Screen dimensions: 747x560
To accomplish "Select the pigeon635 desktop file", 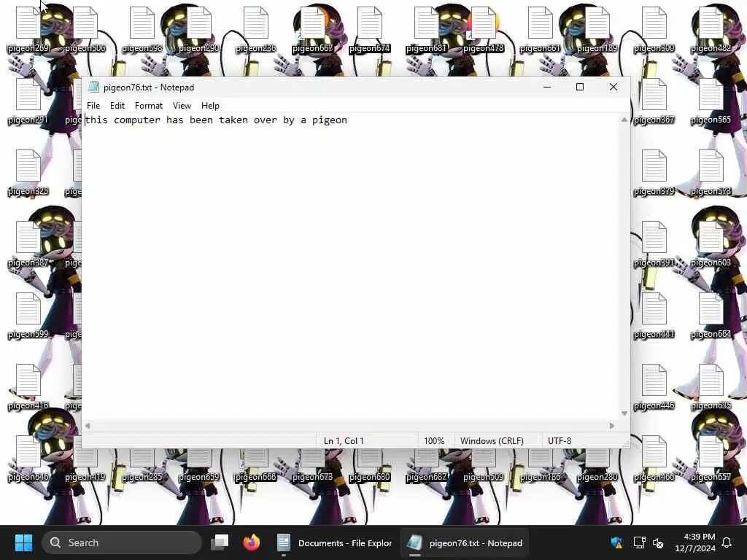I will pos(711,386).
